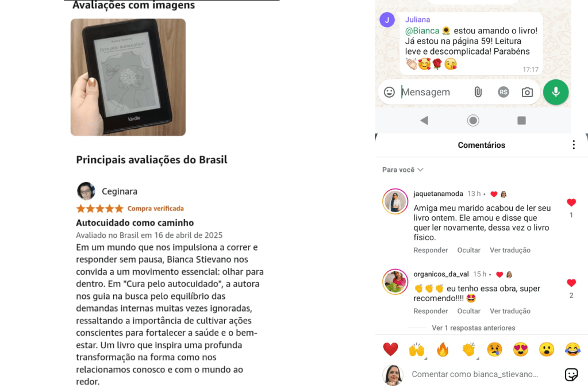
Task: Tap the Android recent apps square
Action: coord(521,120)
